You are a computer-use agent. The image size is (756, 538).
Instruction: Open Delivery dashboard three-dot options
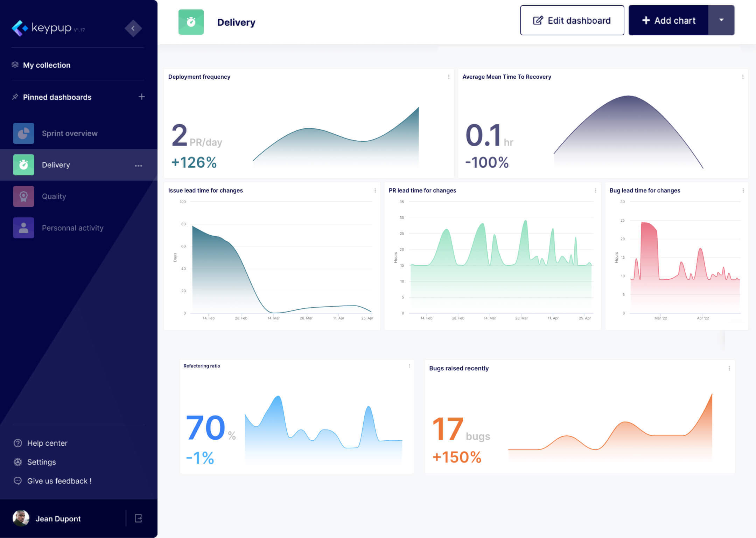point(138,166)
